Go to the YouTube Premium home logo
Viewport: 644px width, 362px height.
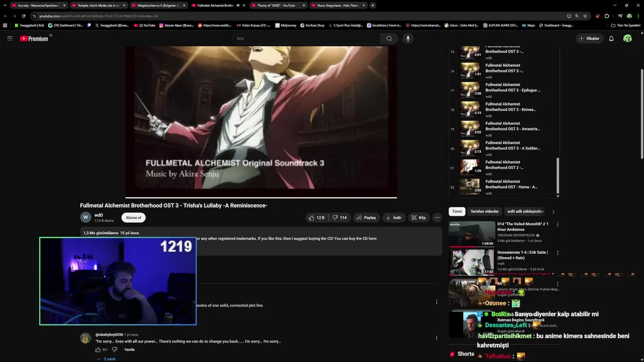tap(35, 38)
